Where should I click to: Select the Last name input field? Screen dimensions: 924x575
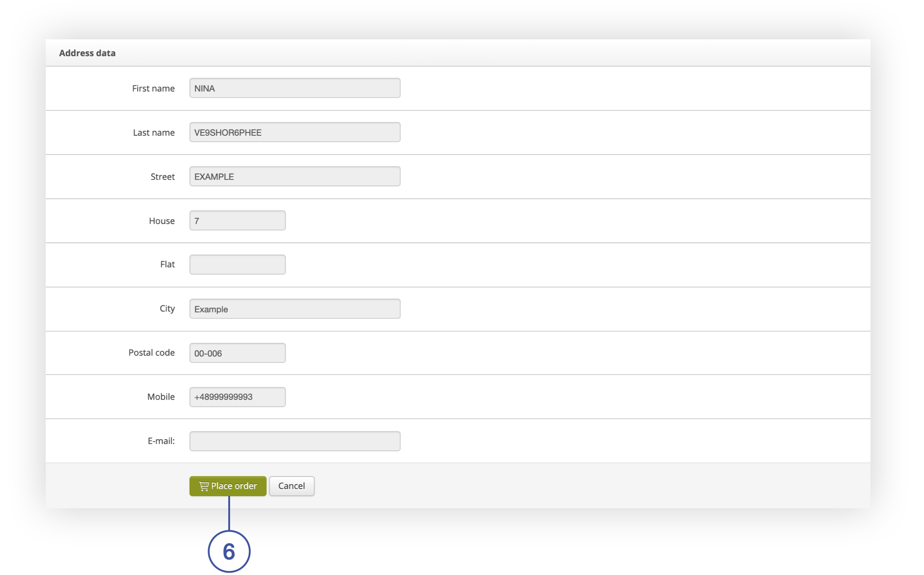(295, 132)
